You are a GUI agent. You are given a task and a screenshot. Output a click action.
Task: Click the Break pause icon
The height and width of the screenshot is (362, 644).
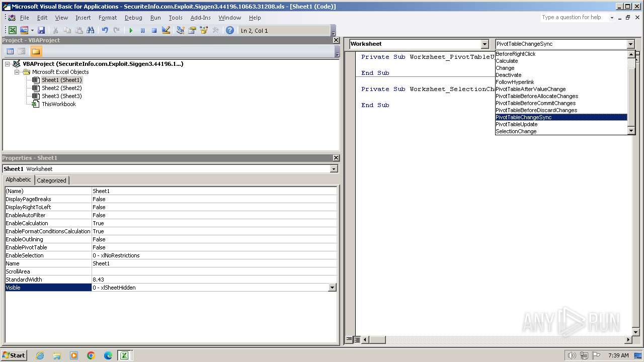[x=142, y=30]
